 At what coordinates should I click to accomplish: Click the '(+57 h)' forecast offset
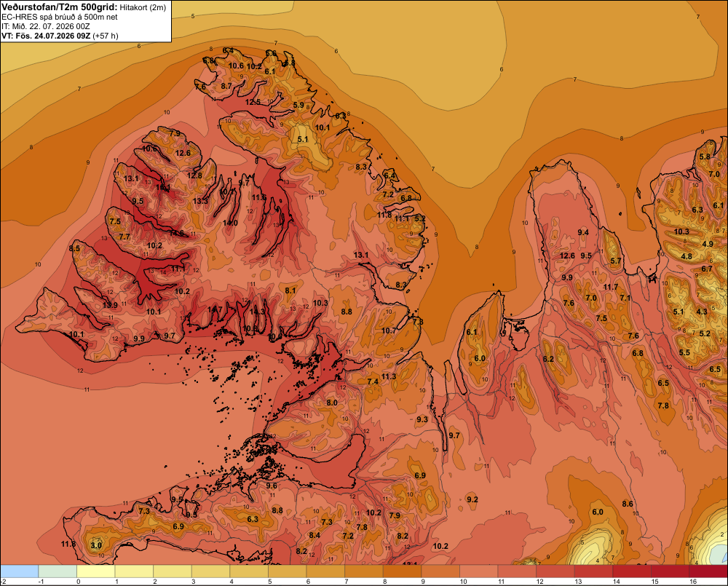[x=106, y=36]
